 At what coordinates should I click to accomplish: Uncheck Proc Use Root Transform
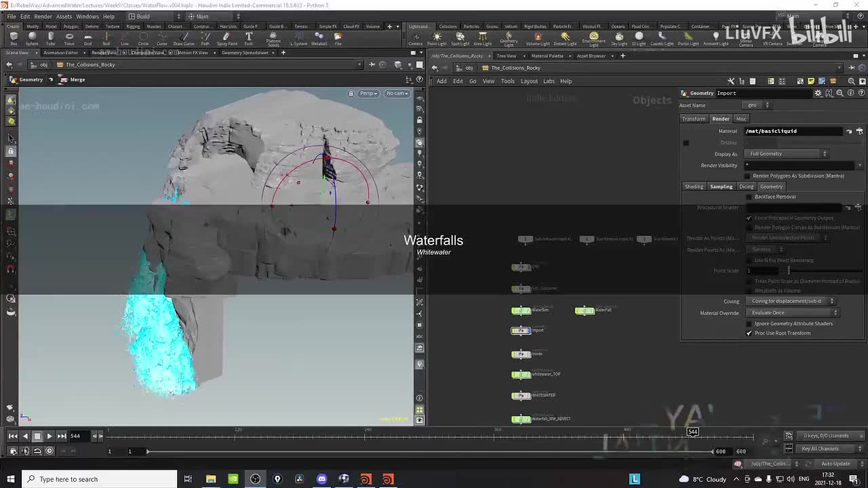pyautogui.click(x=749, y=333)
